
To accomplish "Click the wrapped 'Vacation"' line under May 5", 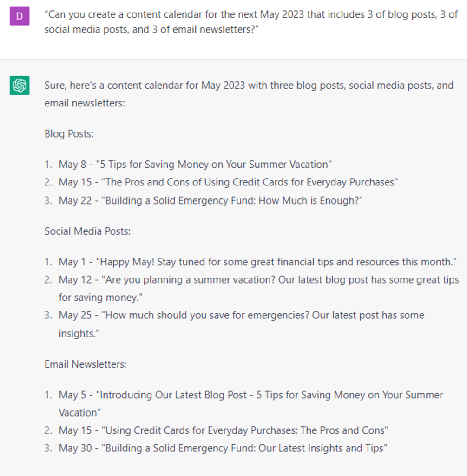I will tap(80, 413).
